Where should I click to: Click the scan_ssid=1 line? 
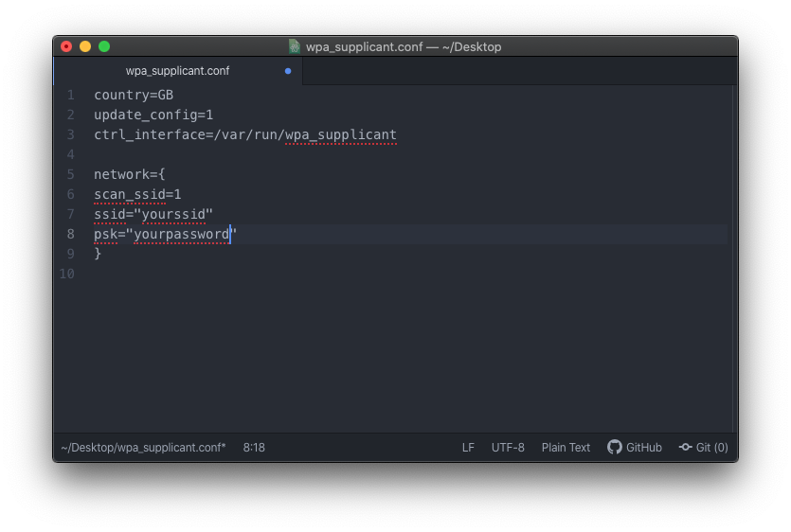(137, 194)
